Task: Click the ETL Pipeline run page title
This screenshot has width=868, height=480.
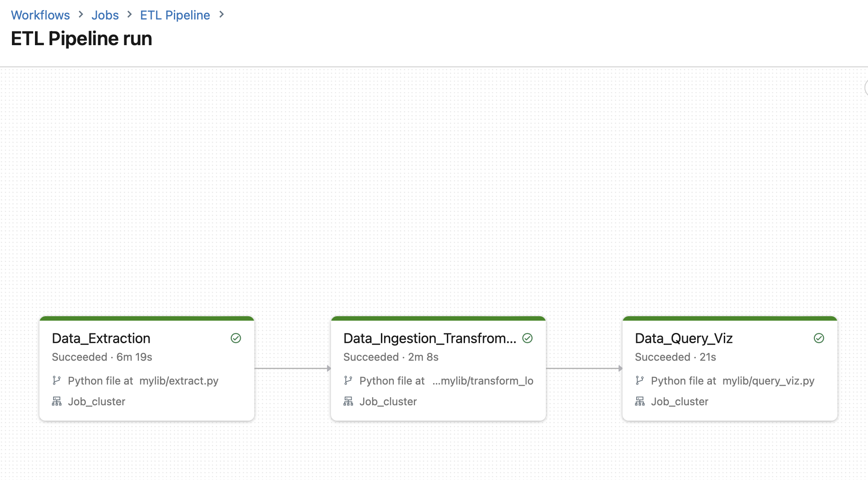Action: click(81, 39)
